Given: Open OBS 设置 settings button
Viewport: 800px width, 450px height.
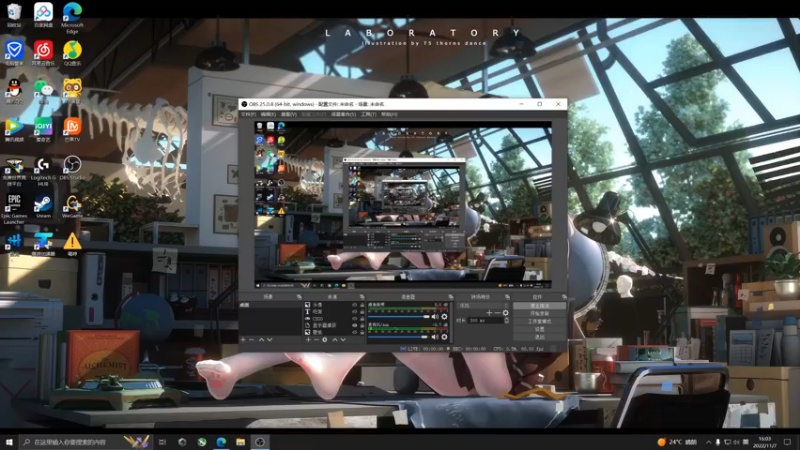Looking at the screenshot, I should [x=539, y=329].
